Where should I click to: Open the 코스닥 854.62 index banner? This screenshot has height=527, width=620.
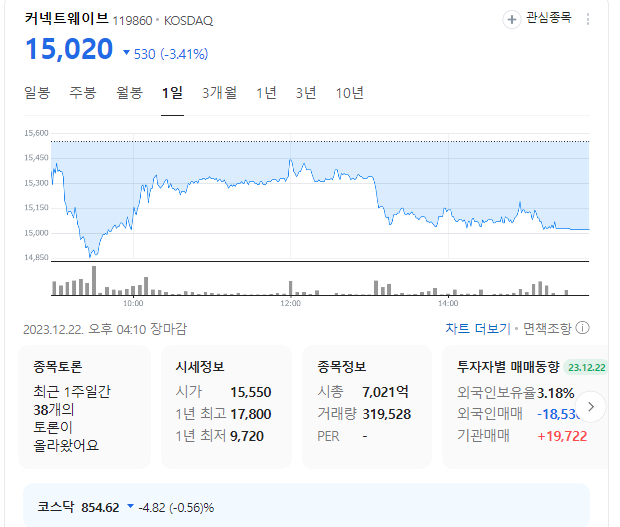(x=306, y=505)
